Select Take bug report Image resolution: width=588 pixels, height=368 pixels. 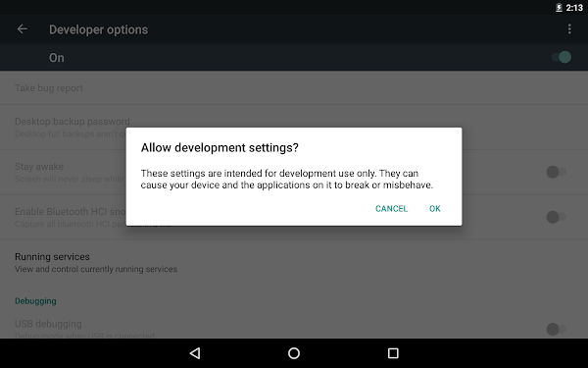294,88
